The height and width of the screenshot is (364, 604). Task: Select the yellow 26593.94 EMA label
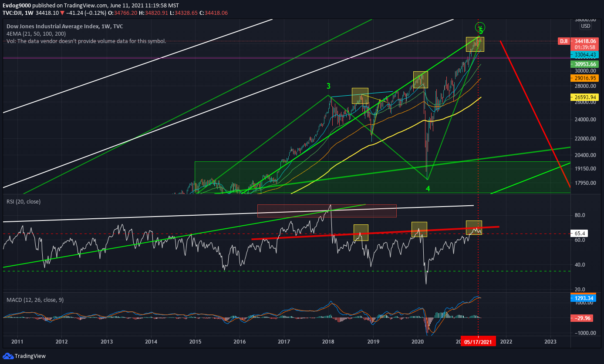tap(584, 98)
